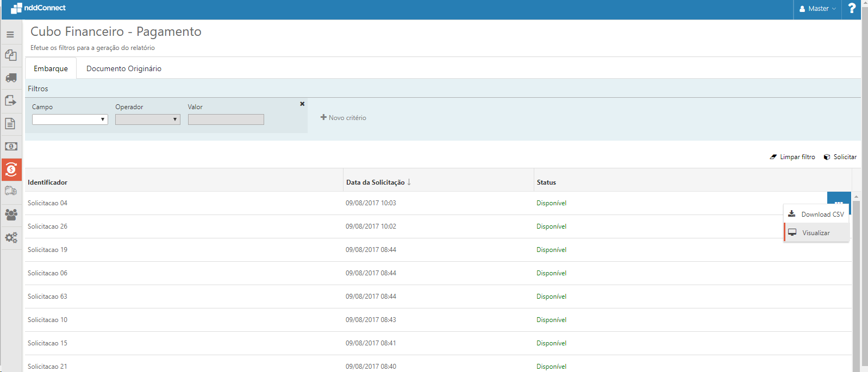Click Limpar filtro button
This screenshot has width=868, height=372.
792,157
